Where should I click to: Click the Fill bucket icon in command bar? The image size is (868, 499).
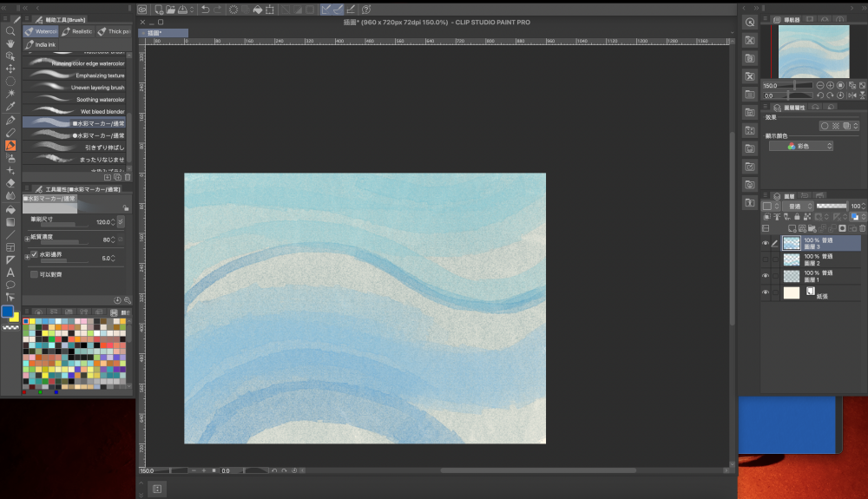click(258, 10)
